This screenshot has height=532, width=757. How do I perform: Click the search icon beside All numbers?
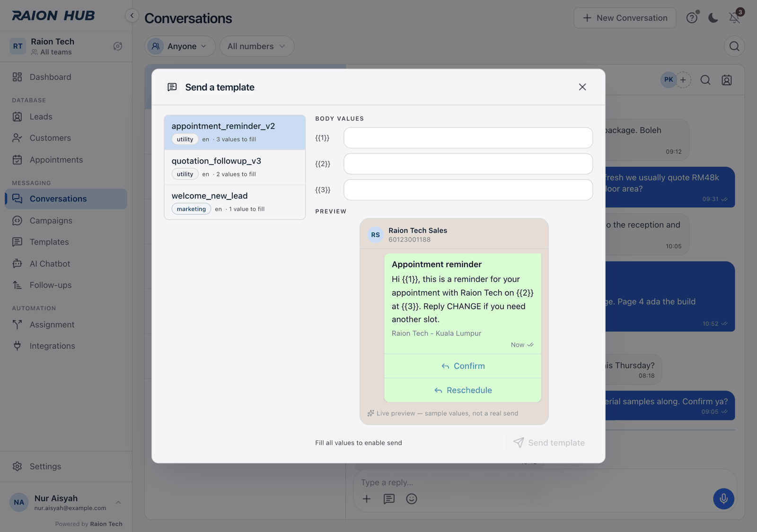(734, 46)
